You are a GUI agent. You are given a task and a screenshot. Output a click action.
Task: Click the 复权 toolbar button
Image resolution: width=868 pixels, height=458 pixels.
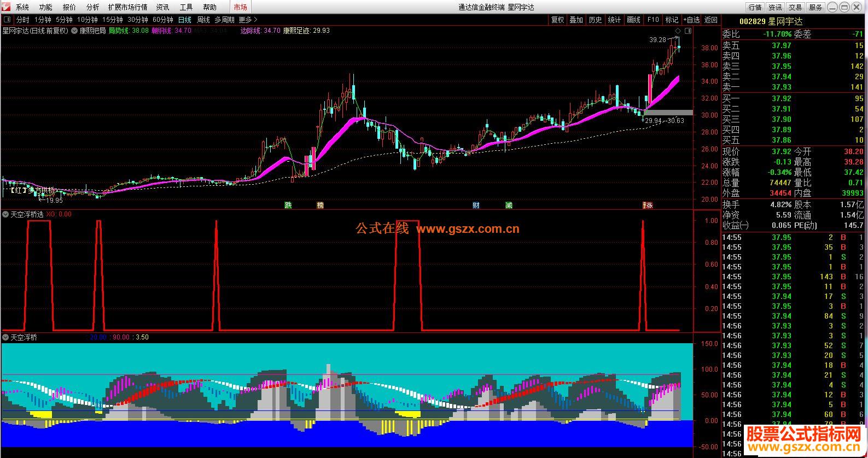(557, 20)
